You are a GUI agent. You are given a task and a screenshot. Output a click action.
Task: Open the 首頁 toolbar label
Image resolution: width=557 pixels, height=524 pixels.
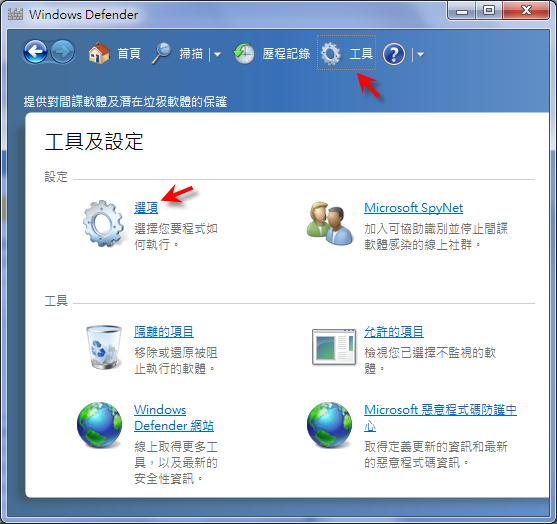pos(129,54)
